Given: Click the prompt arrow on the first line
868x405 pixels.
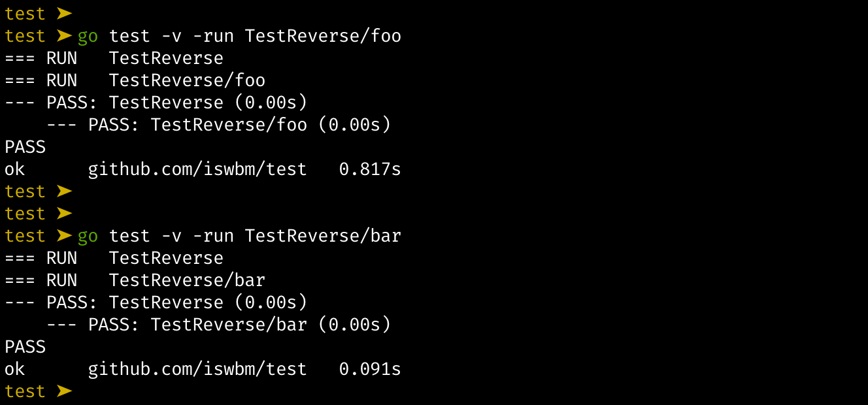Looking at the screenshot, I should [63, 14].
